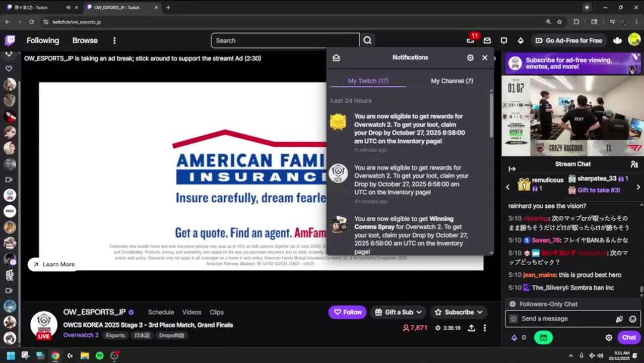The image size is (644, 363).
Task: Click the Drops tag beside 日本語
Action: pos(171,335)
